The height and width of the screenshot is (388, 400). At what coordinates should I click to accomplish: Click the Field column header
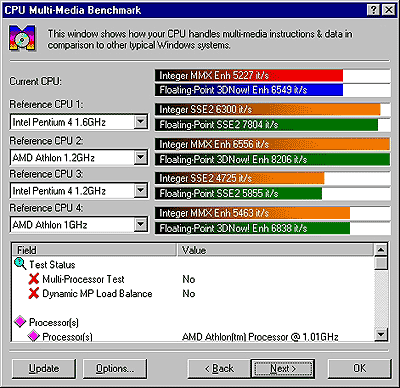tap(94, 250)
